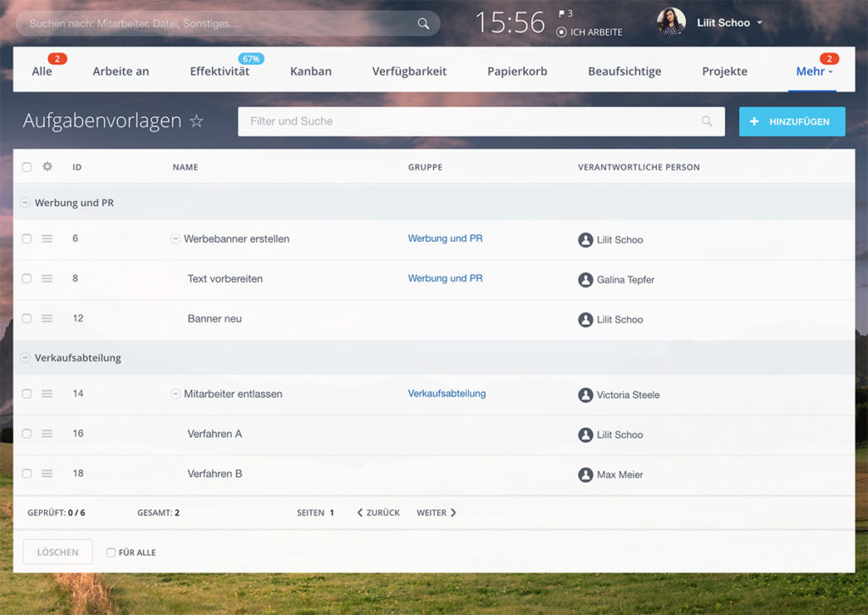868x615 pixels.
Task: Check the box for template ID 18
Action: (x=26, y=473)
